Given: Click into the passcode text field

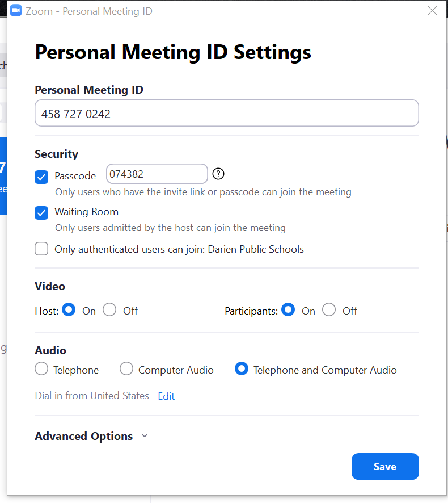Looking at the screenshot, I should (157, 174).
